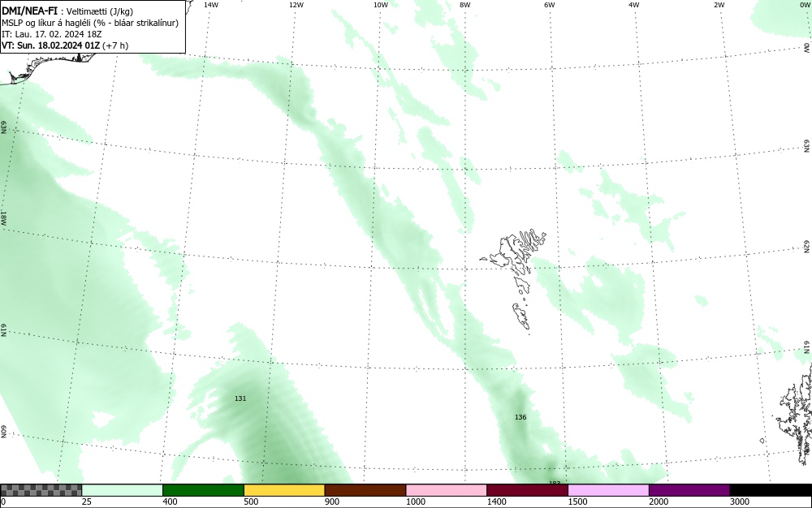Click the 131 value label on the map
The image size is (812, 508).
pos(240,398)
